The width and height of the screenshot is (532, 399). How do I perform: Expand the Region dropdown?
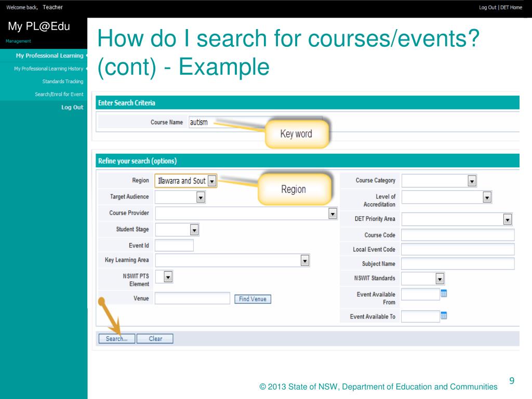[212, 181]
